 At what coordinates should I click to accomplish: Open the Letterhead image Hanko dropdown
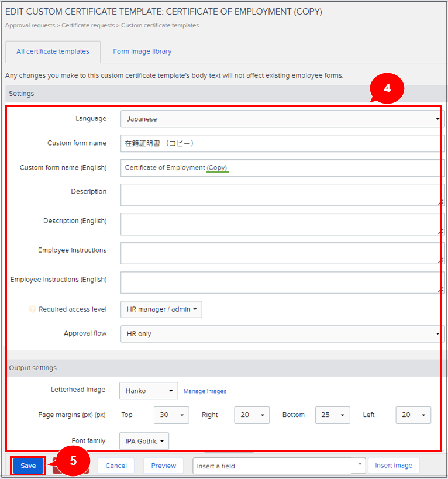tap(149, 391)
